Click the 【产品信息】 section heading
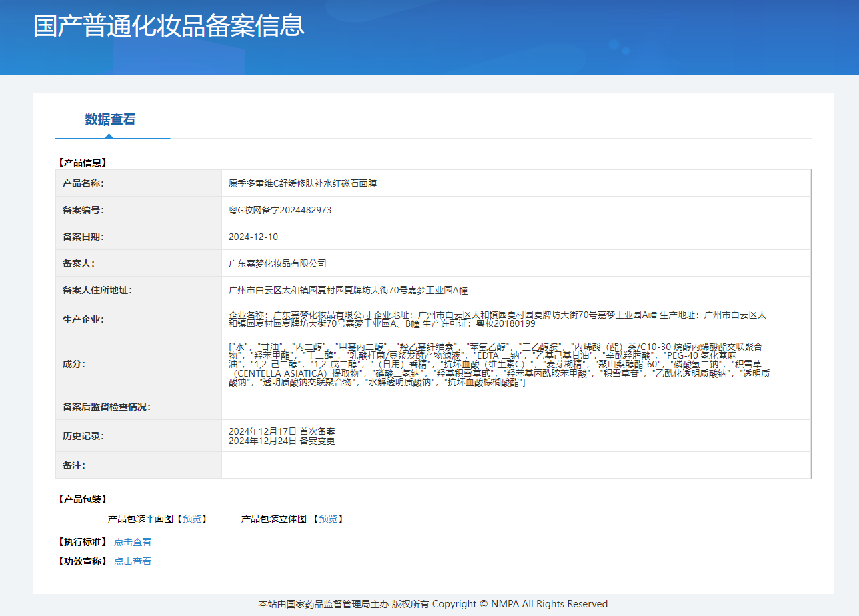 [x=82, y=162]
